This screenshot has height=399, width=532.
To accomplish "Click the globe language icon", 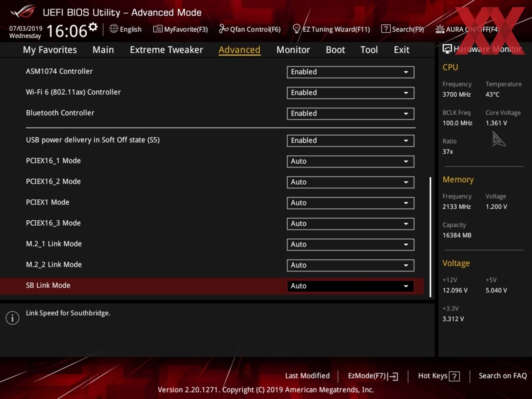I will tap(114, 29).
